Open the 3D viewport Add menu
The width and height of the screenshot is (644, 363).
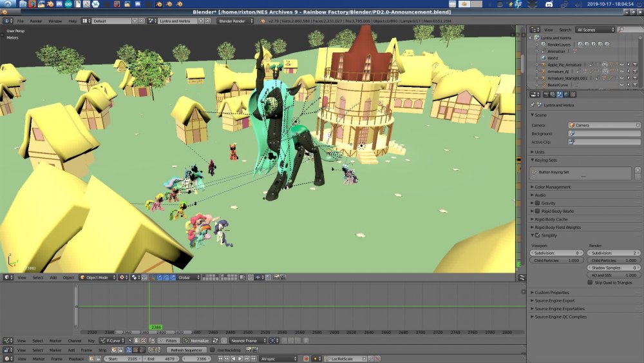tap(53, 277)
